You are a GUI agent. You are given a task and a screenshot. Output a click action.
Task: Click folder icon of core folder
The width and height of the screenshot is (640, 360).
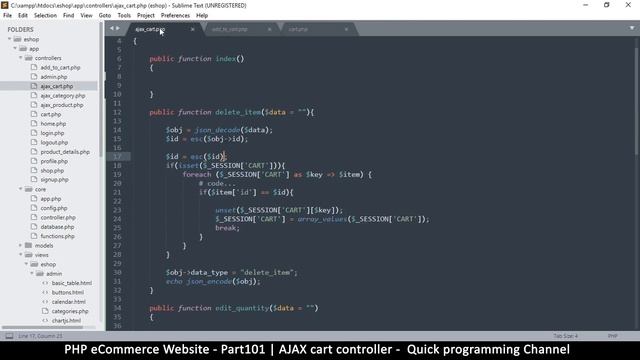(x=28, y=189)
